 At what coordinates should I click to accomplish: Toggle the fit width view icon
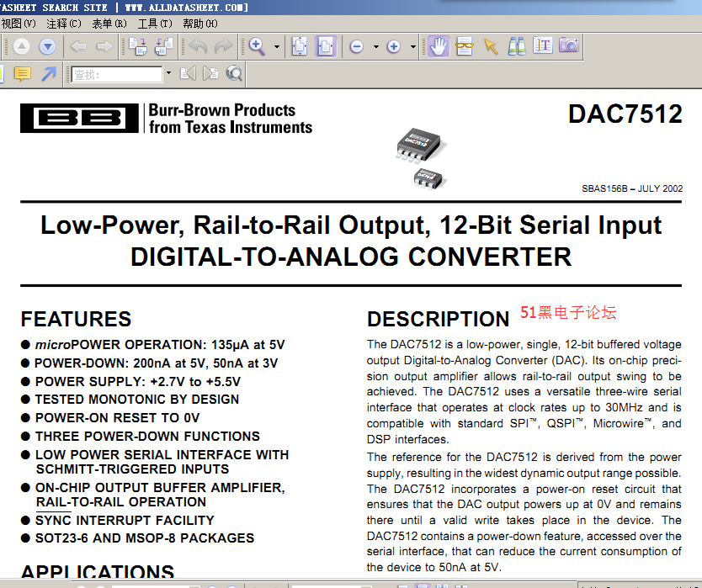(x=326, y=46)
